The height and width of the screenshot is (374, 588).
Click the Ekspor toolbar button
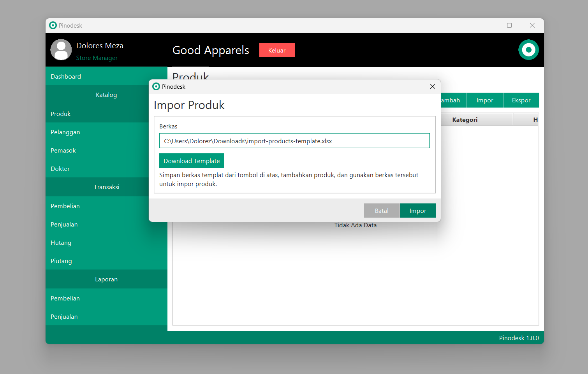point(521,100)
